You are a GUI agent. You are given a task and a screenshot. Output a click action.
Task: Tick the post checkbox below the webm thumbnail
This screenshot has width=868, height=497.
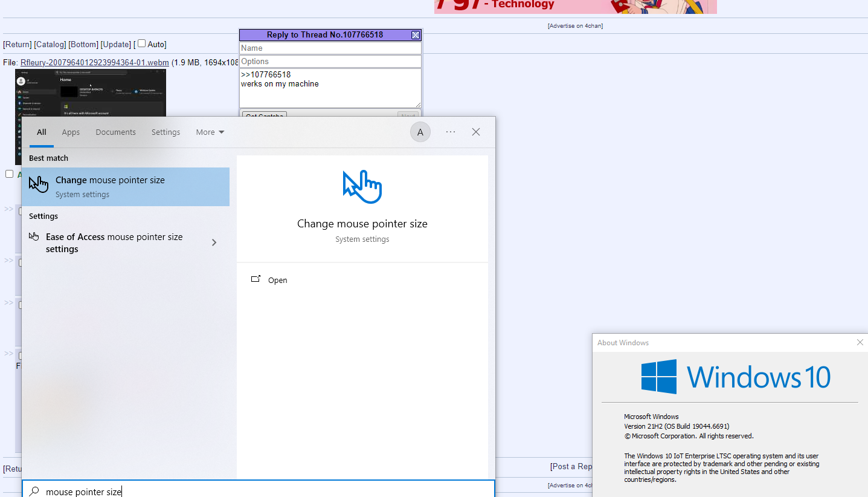coord(9,174)
